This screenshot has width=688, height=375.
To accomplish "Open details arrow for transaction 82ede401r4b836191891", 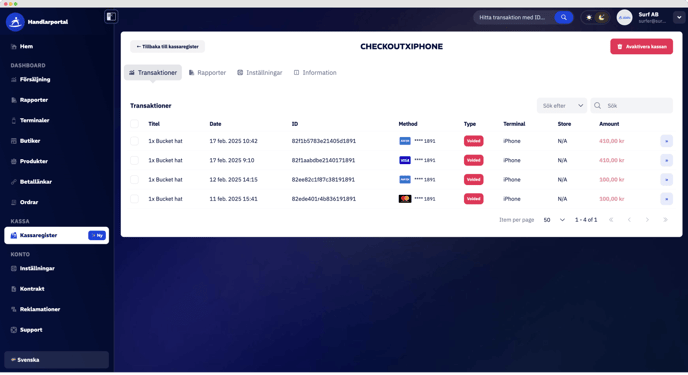I will [666, 199].
